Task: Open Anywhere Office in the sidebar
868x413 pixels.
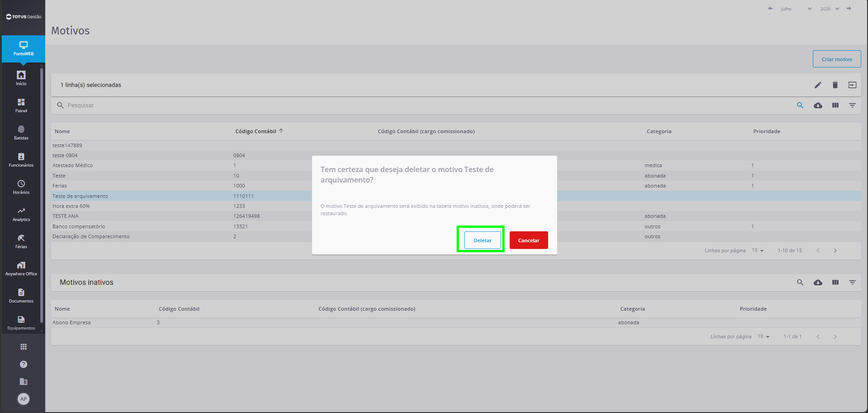Action: pos(21,268)
